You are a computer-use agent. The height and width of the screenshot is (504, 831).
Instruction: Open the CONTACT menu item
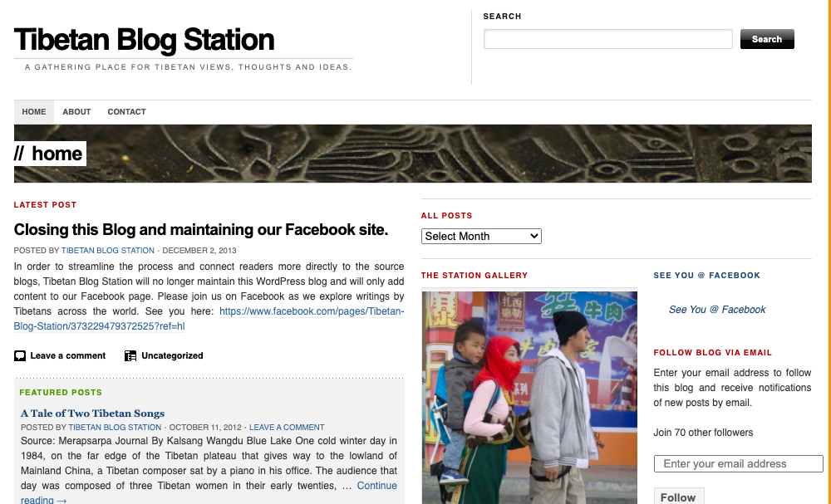coord(126,112)
